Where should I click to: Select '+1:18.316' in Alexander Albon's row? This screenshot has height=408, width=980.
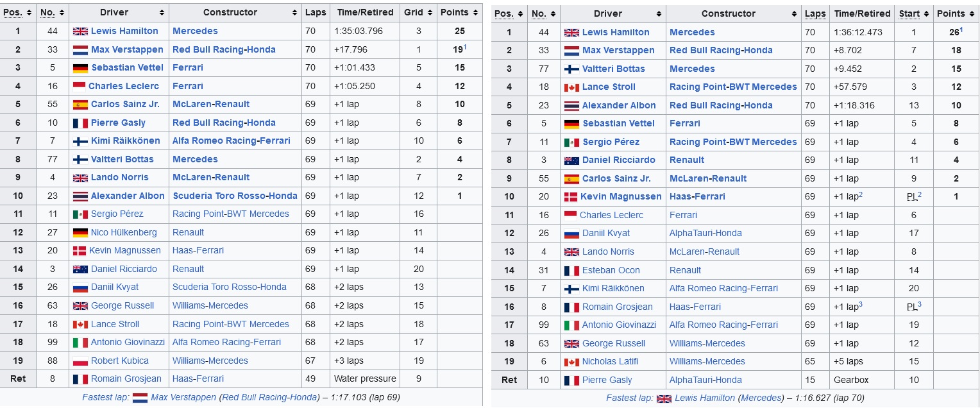pos(854,105)
